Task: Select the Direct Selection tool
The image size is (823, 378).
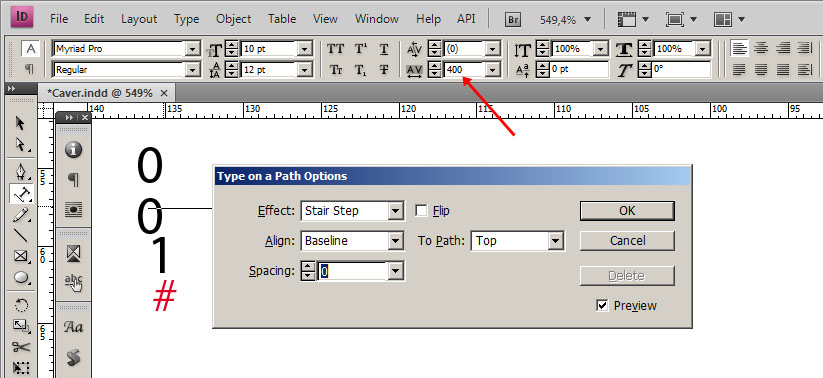Action: click(x=20, y=145)
